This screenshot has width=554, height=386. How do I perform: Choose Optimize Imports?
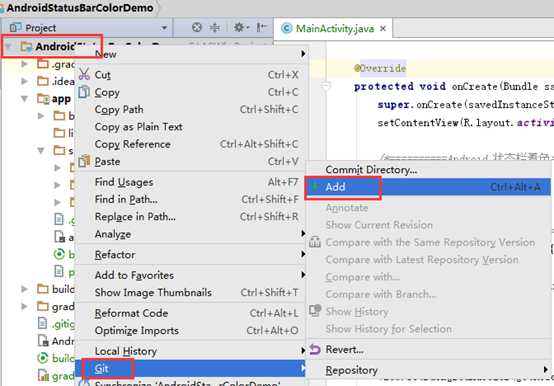tap(191, 331)
